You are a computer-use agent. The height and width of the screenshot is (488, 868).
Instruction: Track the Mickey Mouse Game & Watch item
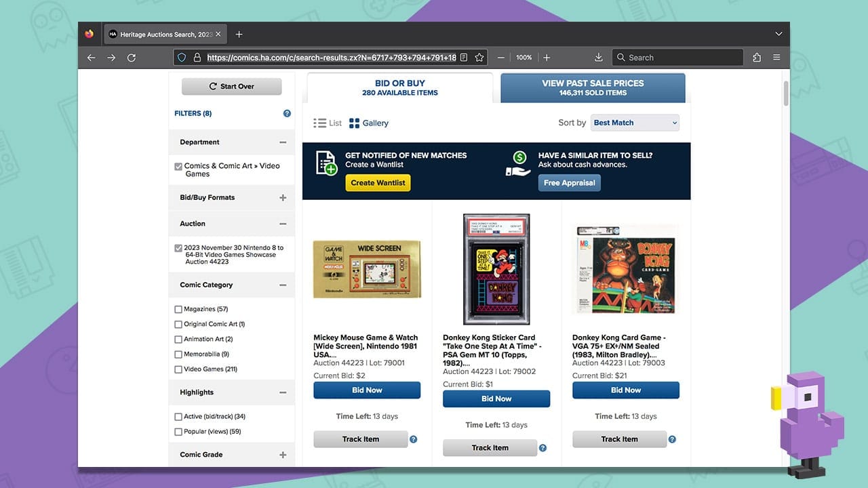(361, 439)
